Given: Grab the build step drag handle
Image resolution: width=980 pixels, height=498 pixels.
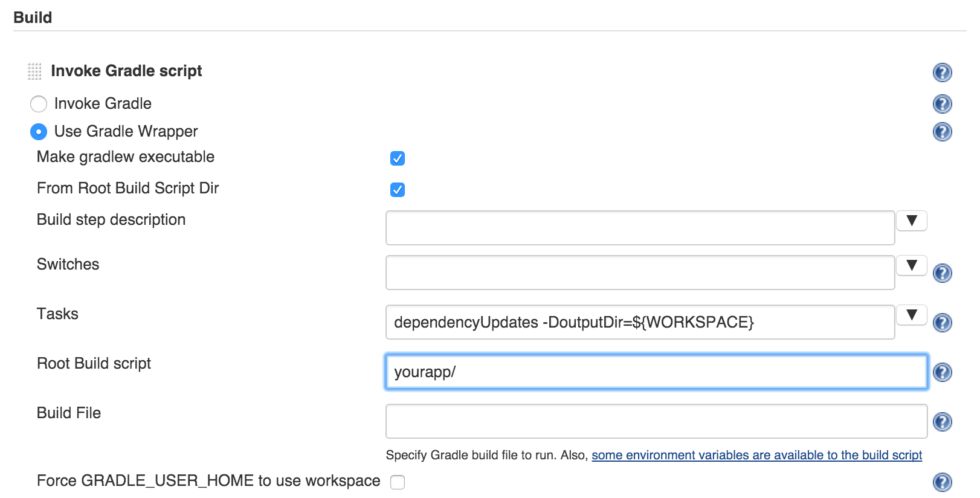Looking at the screenshot, I should pos(34,71).
